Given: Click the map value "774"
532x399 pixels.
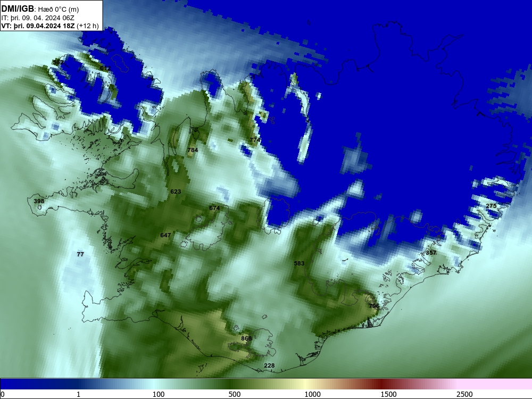Looking at the screenshot, I should 255,140.
